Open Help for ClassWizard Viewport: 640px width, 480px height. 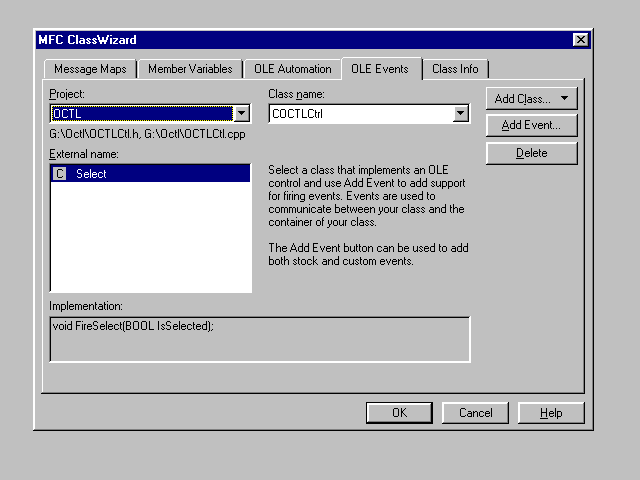coord(551,413)
